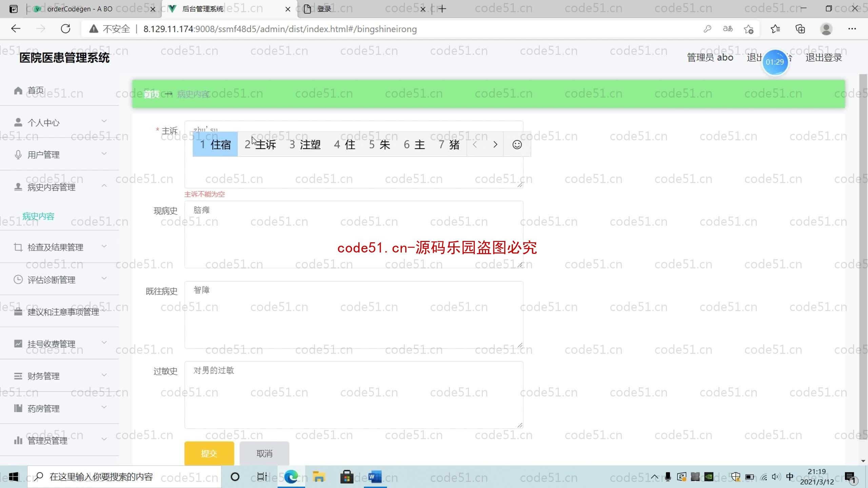Expand the 评估诊断管理 sidebar menu

(59, 280)
